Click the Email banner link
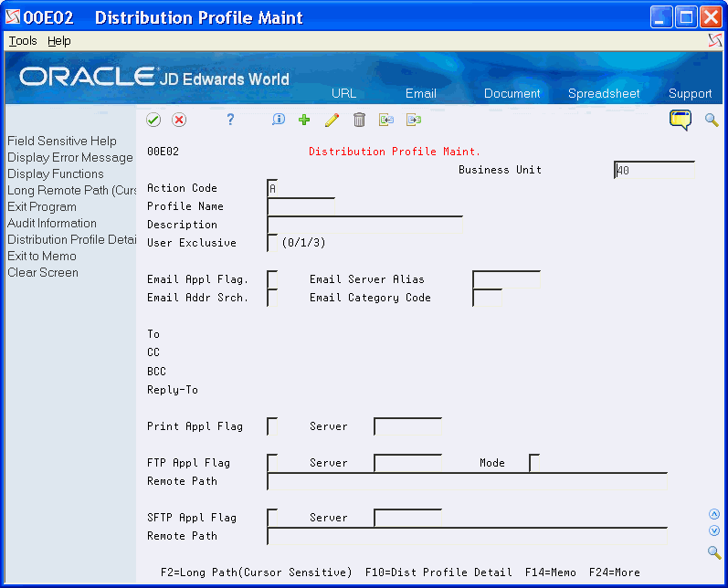The height and width of the screenshot is (588, 728). tap(421, 93)
